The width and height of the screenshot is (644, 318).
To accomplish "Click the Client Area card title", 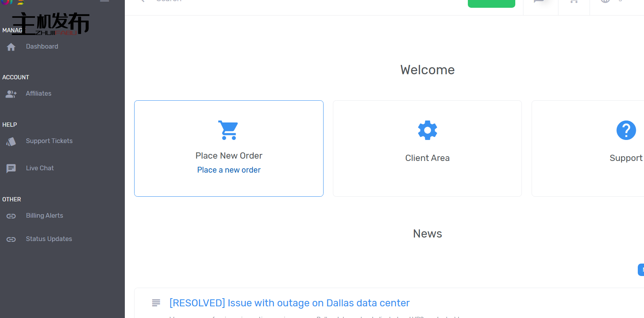I will 427,158.
